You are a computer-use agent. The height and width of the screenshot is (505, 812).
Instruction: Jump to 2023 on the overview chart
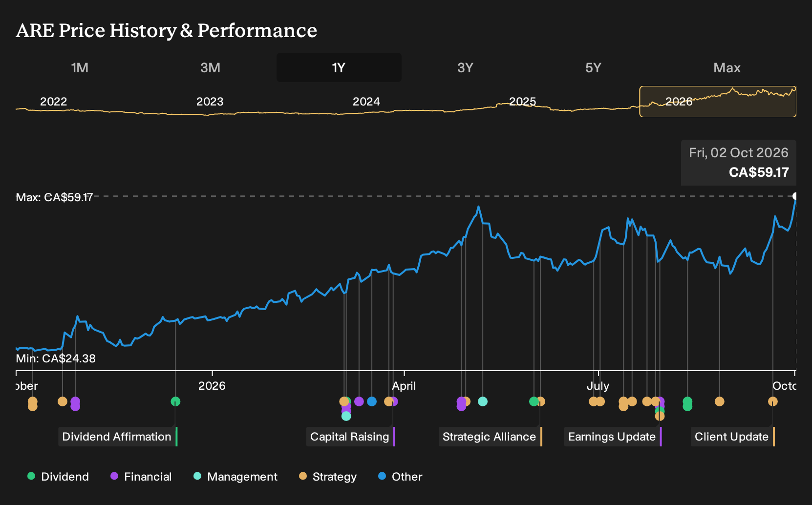pos(210,102)
